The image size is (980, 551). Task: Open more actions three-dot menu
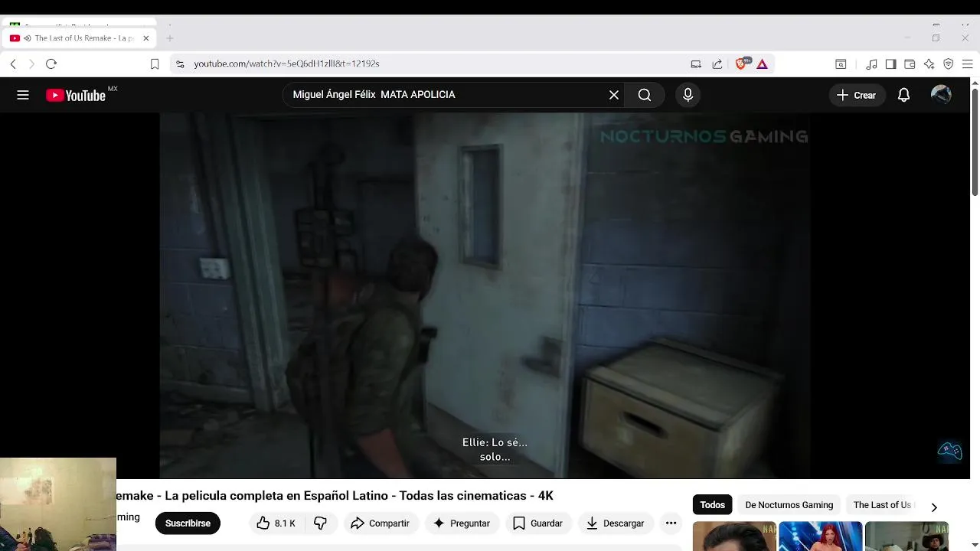(x=671, y=523)
